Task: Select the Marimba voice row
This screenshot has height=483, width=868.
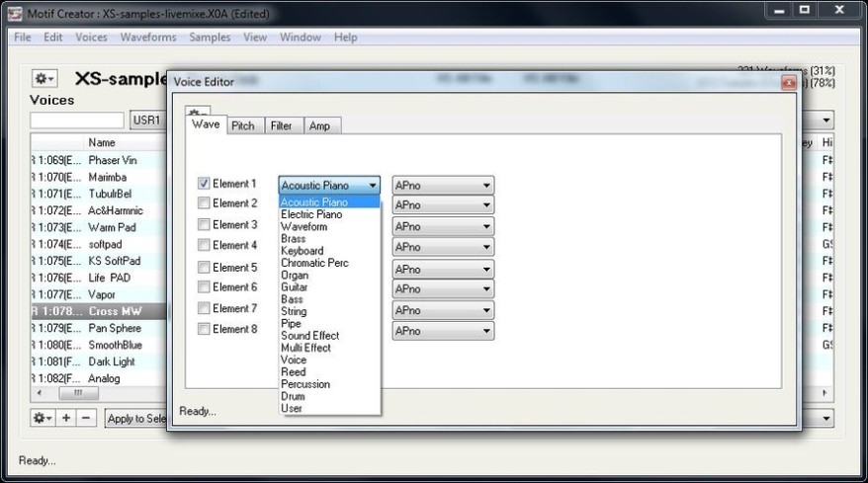Action: pyautogui.click(x=99, y=177)
